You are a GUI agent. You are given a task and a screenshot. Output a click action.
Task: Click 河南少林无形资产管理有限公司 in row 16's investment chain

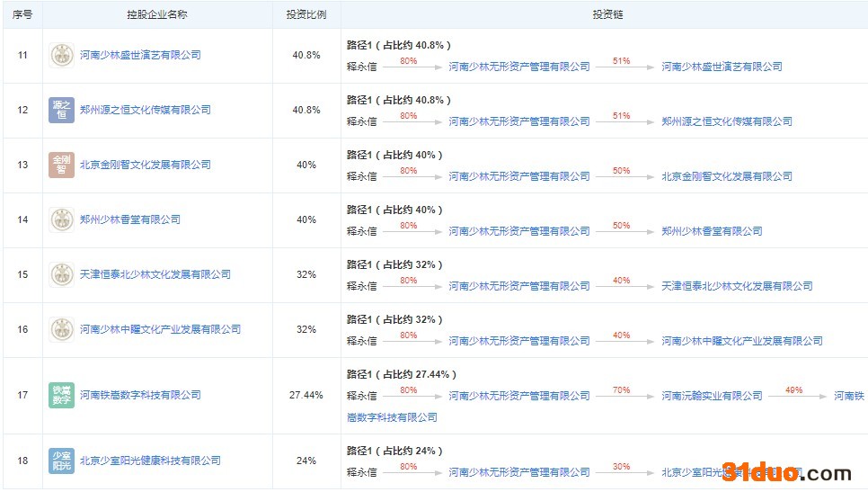pos(519,341)
